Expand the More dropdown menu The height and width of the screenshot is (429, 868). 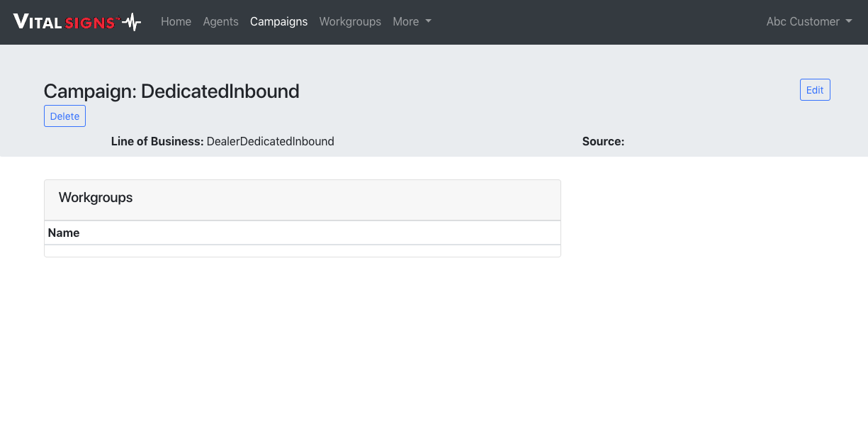click(406, 22)
